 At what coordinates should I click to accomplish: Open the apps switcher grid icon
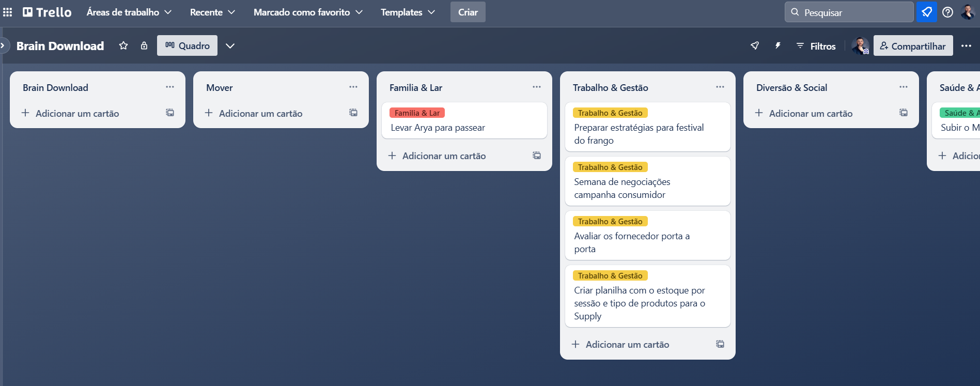[8, 12]
